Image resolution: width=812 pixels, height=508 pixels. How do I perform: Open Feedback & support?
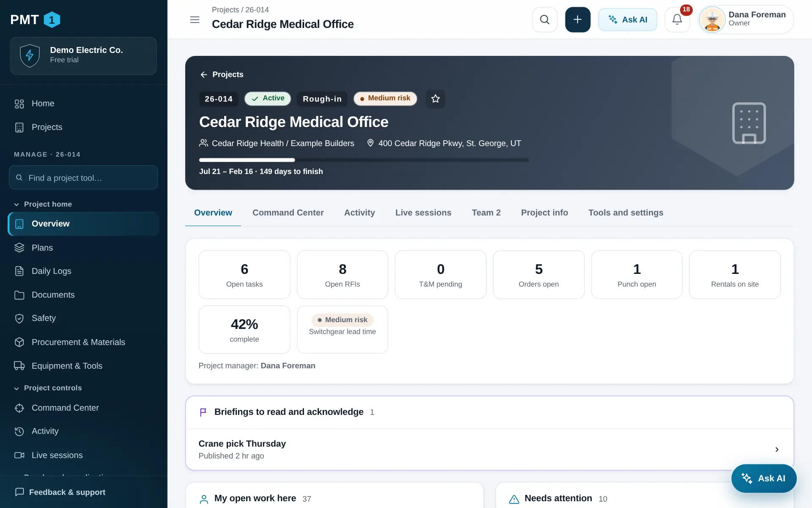pos(60,492)
